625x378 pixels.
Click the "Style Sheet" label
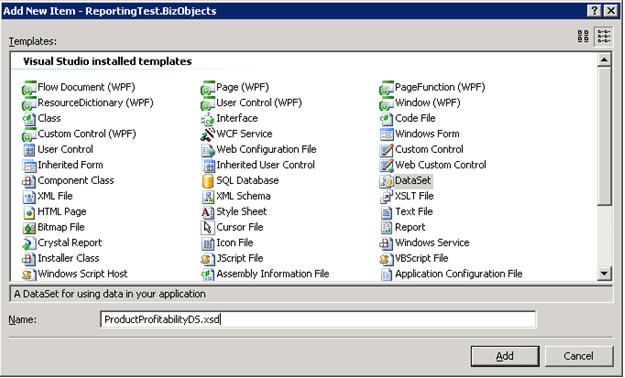coord(242,212)
